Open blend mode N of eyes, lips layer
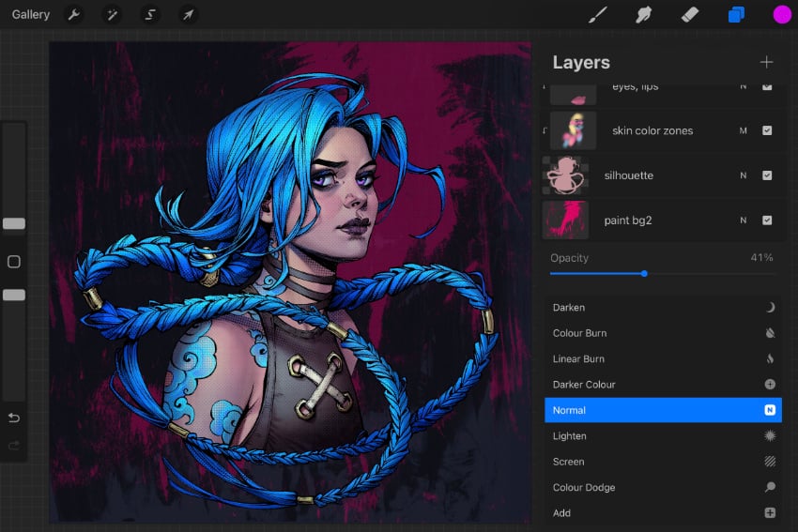The image size is (798, 532). coord(743,87)
